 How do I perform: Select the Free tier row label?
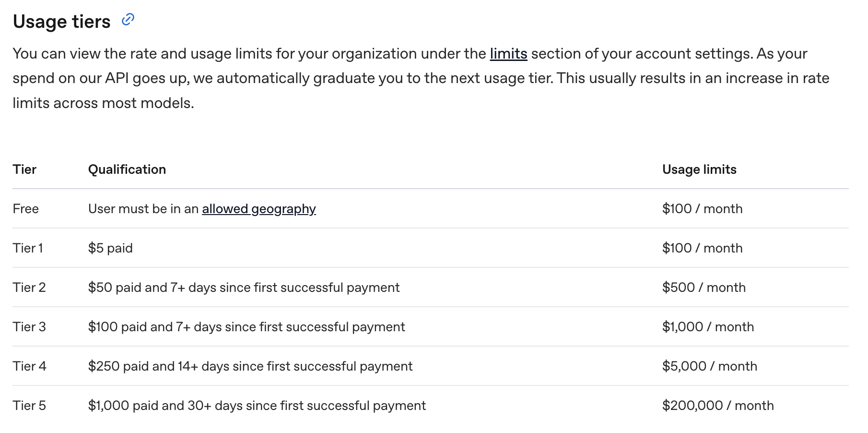pyautogui.click(x=26, y=209)
